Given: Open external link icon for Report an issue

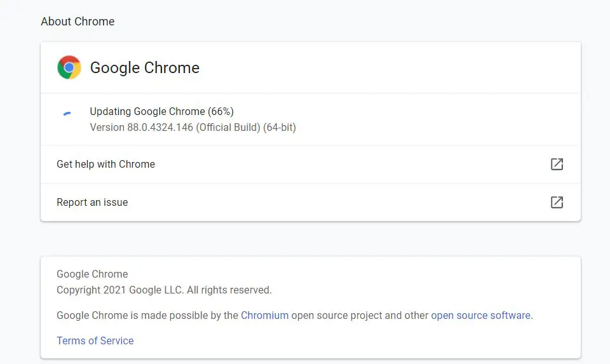Looking at the screenshot, I should (557, 202).
